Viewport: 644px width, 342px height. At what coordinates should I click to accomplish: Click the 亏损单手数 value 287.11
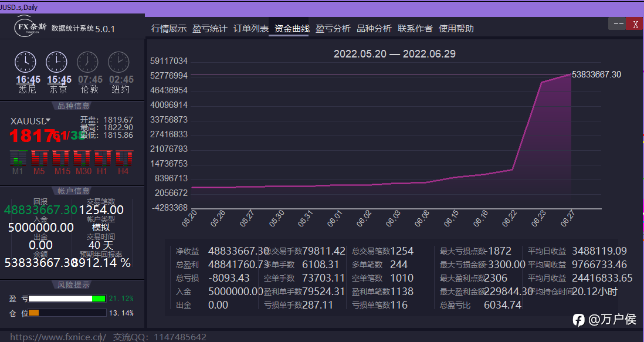(317, 305)
